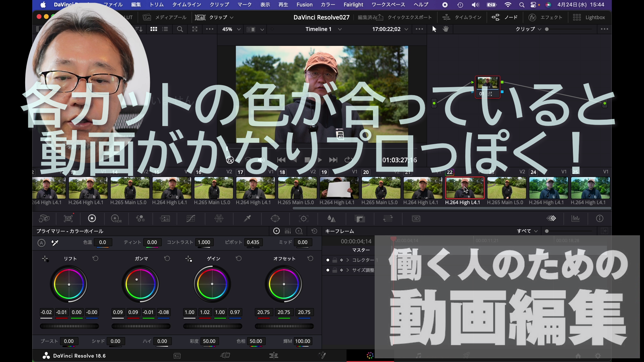The width and height of the screenshot is (644, 362).
Task: Switch to the Fusion page icon
Action: 323,356
